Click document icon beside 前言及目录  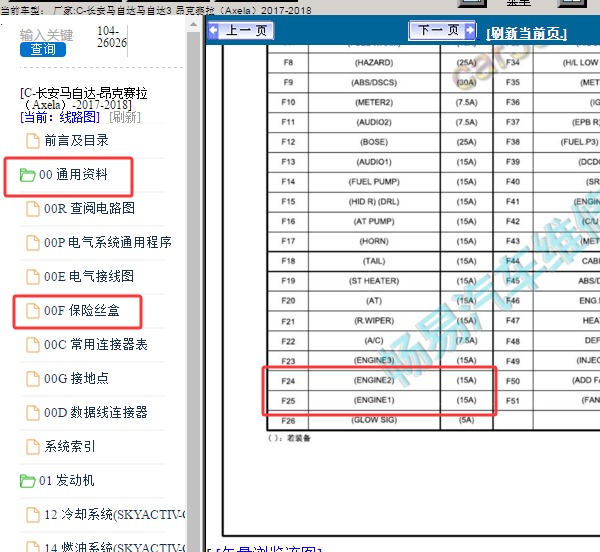[x=33, y=141]
